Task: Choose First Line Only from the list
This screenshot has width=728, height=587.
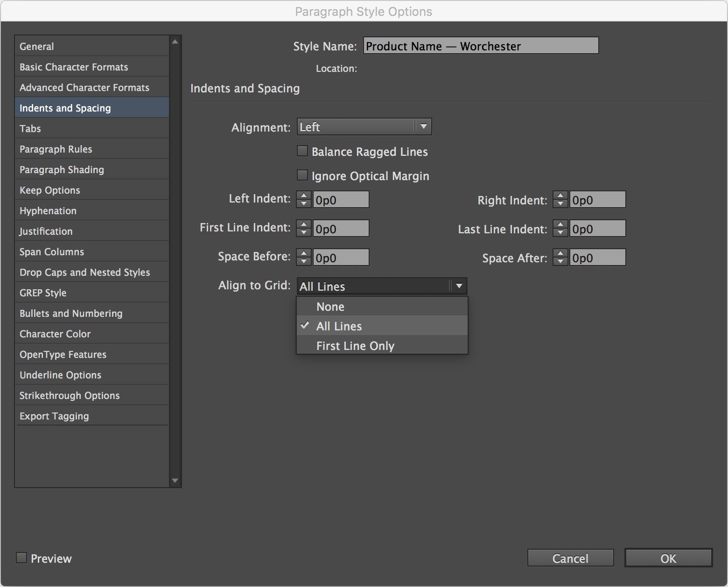Action: click(x=355, y=346)
